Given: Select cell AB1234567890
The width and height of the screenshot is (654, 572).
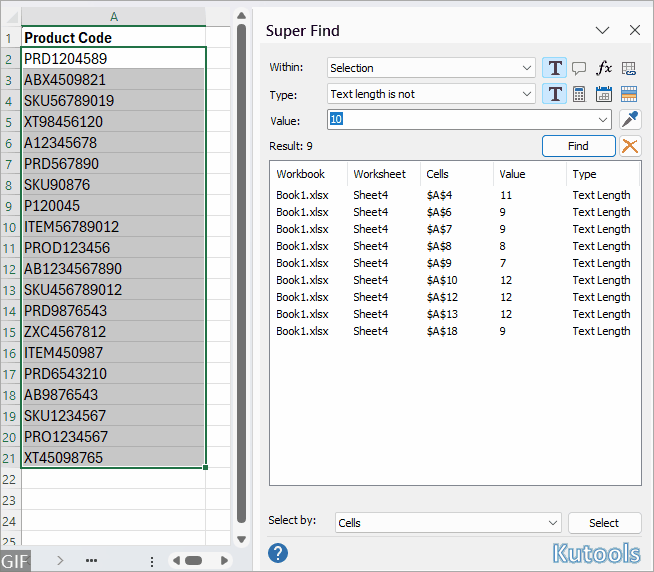Looking at the screenshot, I should (x=113, y=269).
